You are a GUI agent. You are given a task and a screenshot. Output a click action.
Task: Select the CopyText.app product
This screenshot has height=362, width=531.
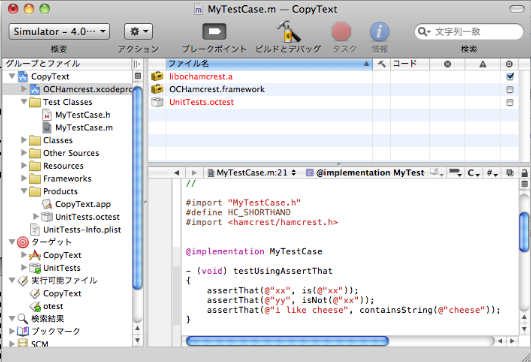[x=83, y=204]
